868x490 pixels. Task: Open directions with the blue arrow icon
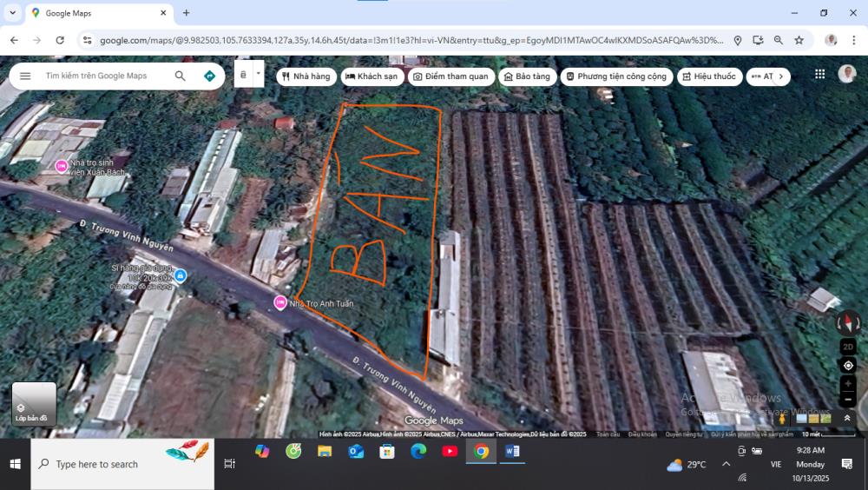[x=209, y=76]
